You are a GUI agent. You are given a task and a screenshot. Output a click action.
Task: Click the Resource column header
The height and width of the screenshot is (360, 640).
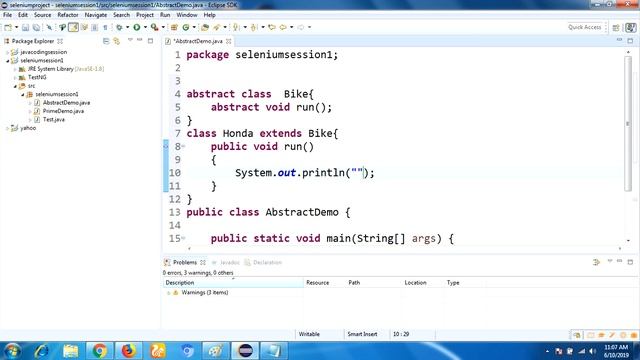pos(324,282)
